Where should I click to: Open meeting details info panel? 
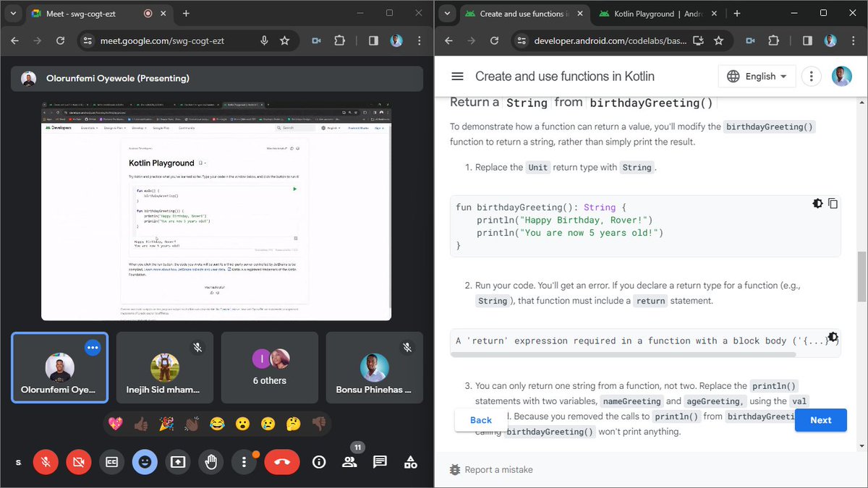click(318, 462)
